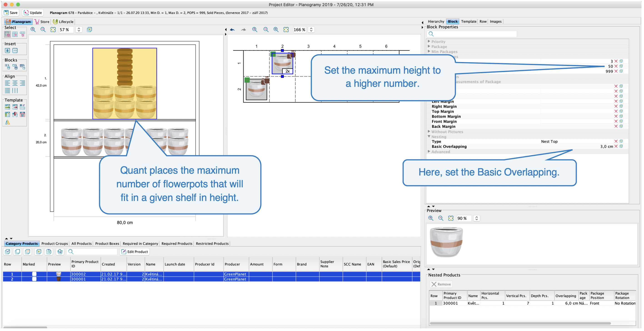Switch to the Store tab
Screen dimensions: 644x331
pyautogui.click(x=42, y=22)
